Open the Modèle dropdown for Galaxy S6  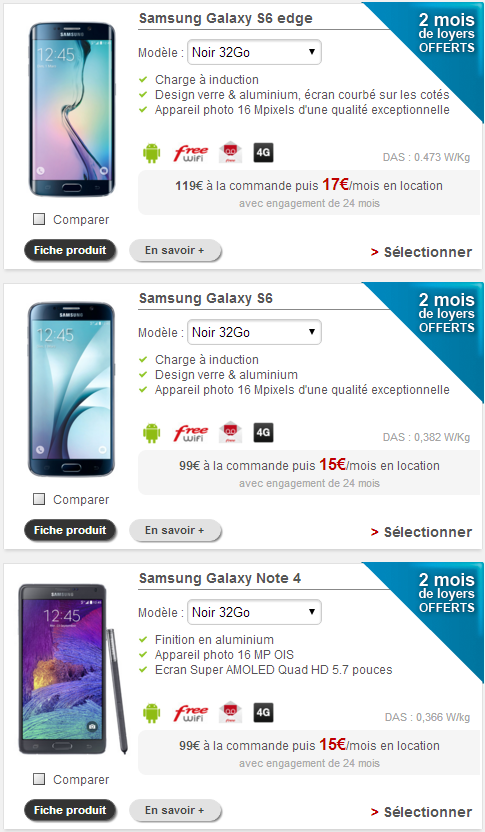[x=254, y=332]
